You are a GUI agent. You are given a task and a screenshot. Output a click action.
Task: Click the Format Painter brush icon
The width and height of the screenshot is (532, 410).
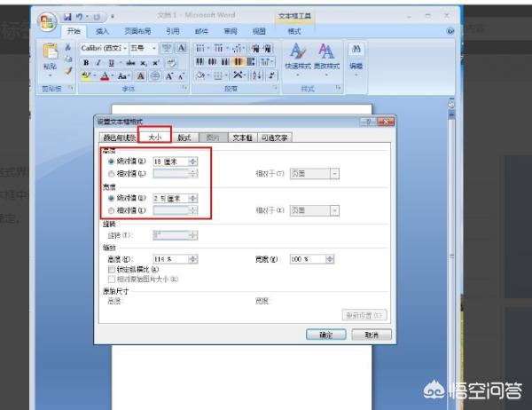tap(68, 70)
